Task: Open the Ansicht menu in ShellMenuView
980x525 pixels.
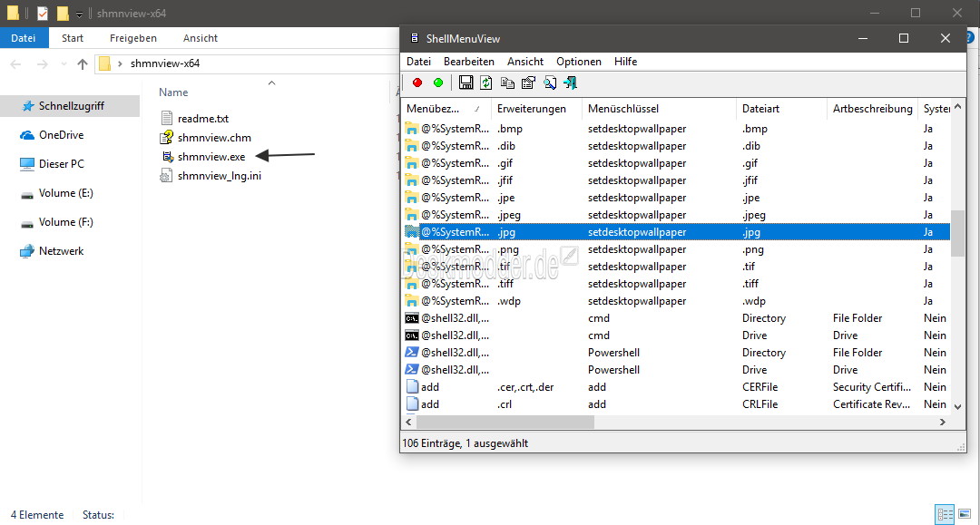Action: click(x=525, y=61)
